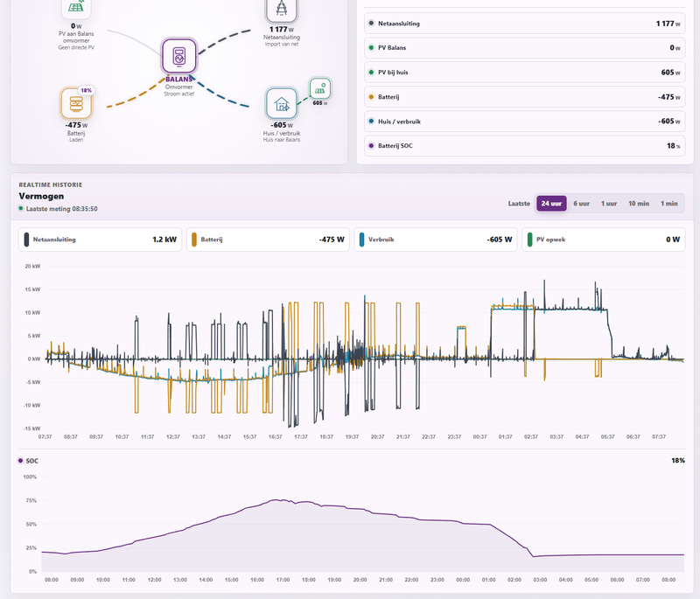
Task: Switch chart to 10 min range
Action: click(639, 204)
